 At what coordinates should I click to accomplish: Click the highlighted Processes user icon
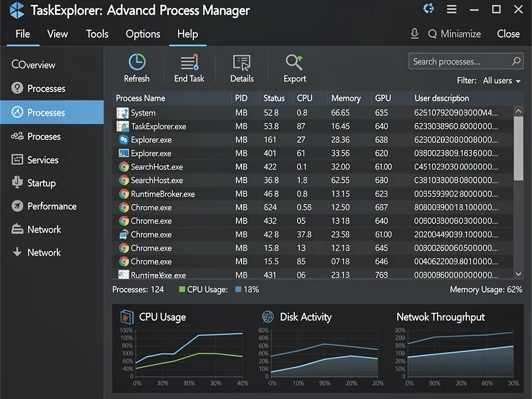17,112
